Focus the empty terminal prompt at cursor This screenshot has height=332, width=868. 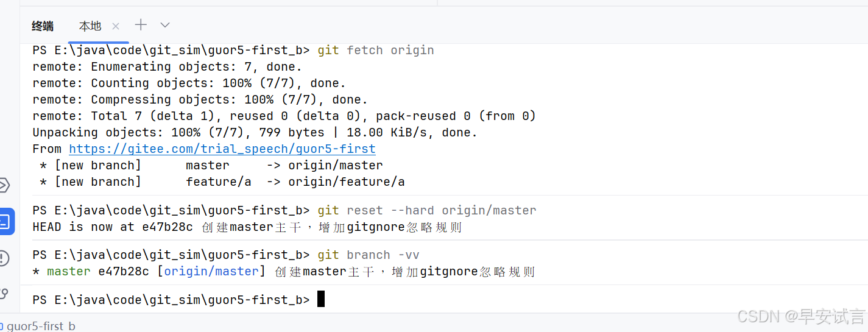(x=321, y=299)
